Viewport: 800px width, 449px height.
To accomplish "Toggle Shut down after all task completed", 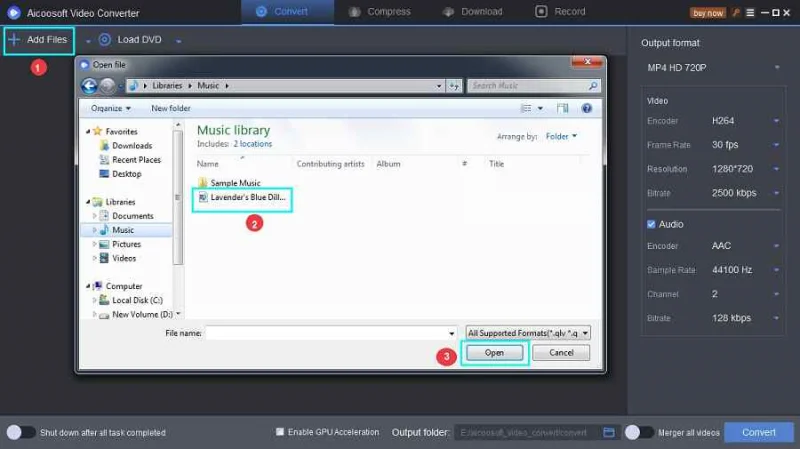I will click(x=21, y=432).
